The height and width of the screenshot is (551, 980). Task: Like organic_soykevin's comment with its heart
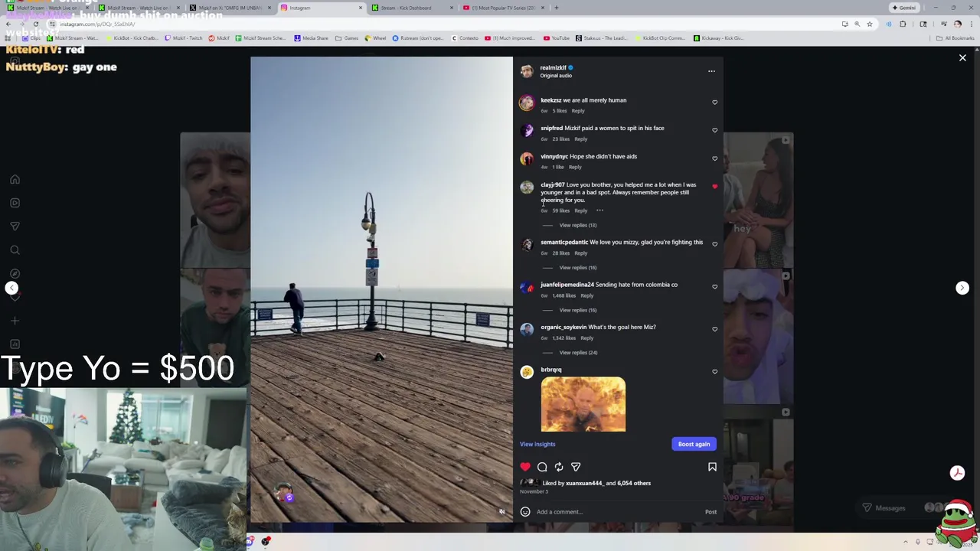(x=714, y=329)
